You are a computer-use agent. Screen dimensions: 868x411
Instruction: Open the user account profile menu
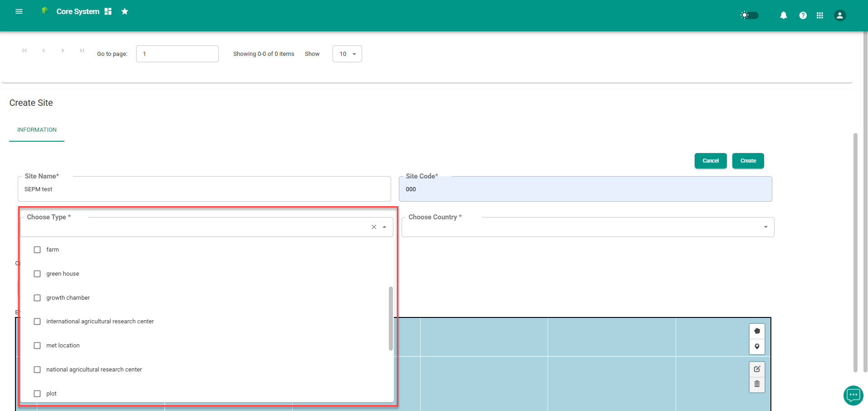click(x=839, y=15)
